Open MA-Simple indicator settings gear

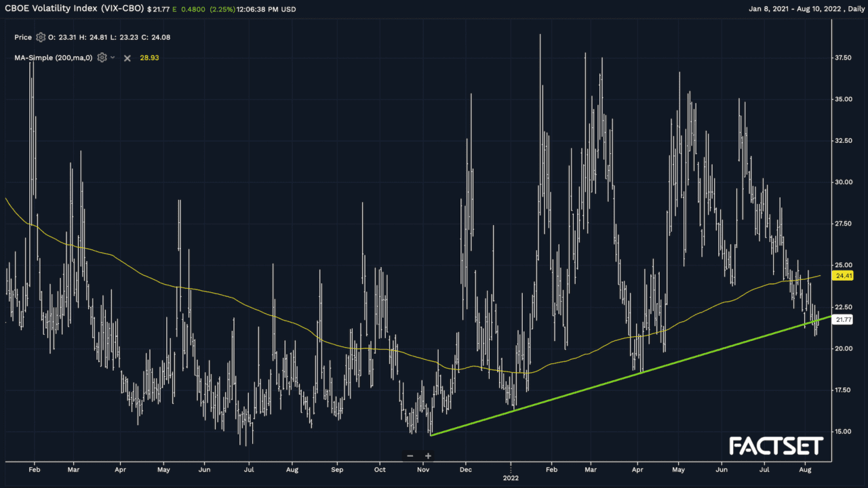102,58
